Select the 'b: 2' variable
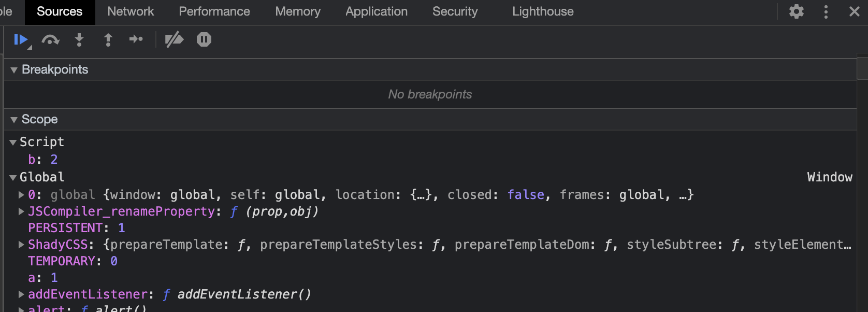Image resolution: width=868 pixels, height=312 pixels. click(x=43, y=160)
